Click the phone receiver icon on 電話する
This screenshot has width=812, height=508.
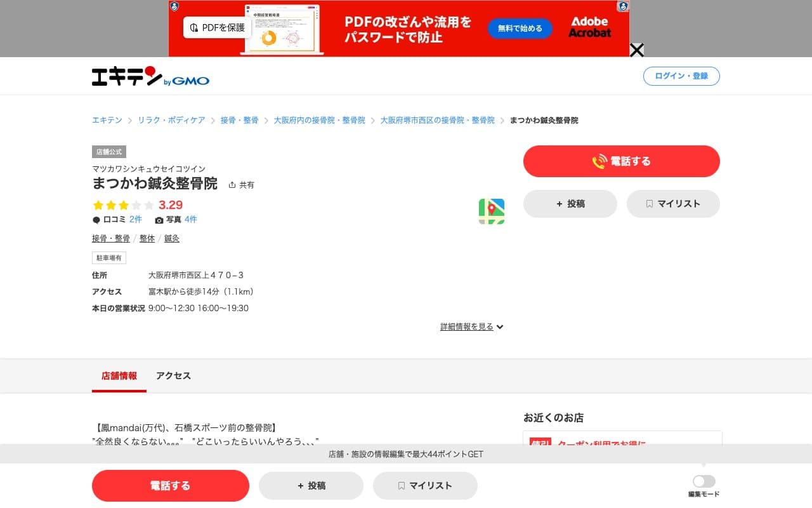tap(599, 161)
